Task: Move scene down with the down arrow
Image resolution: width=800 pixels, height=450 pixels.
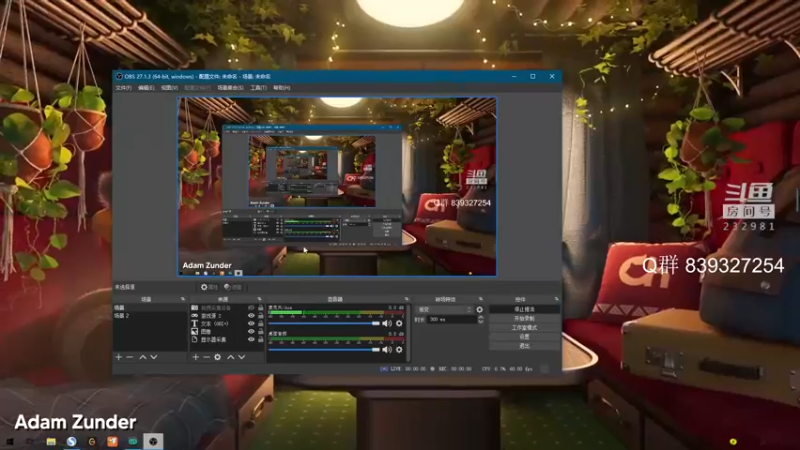Action: pyautogui.click(x=154, y=357)
